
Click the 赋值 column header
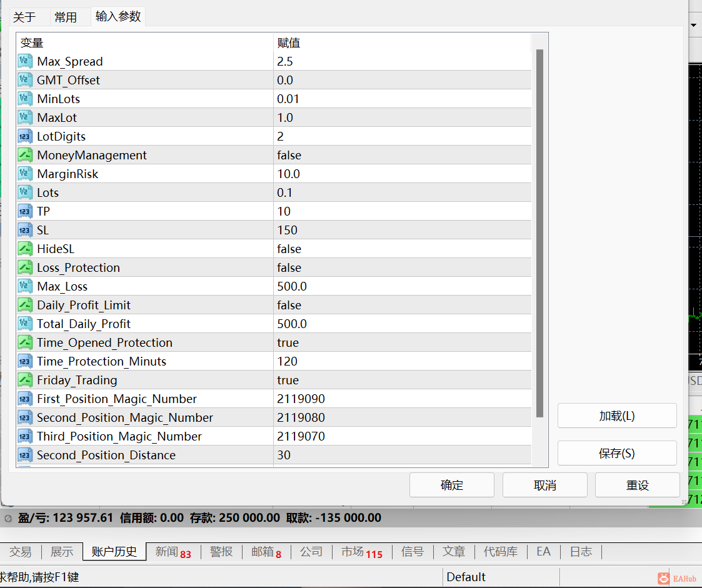pyautogui.click(x=403, y=43)
